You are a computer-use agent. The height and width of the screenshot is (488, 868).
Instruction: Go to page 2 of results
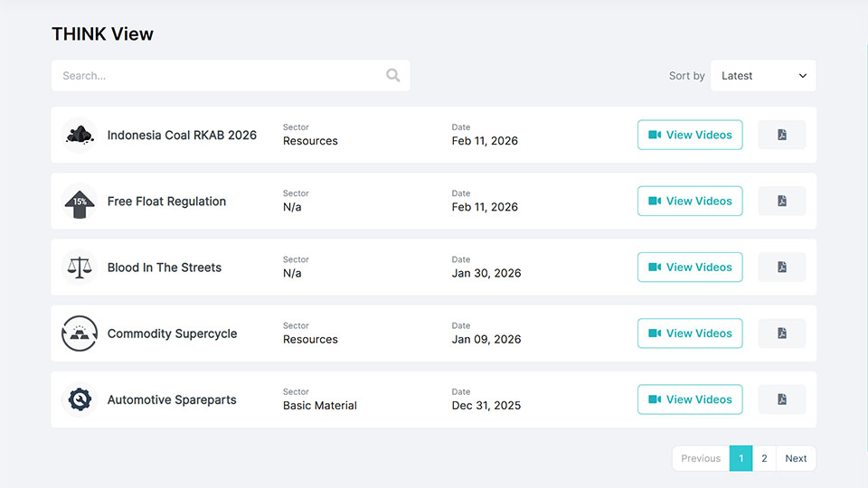pos(764,458)
